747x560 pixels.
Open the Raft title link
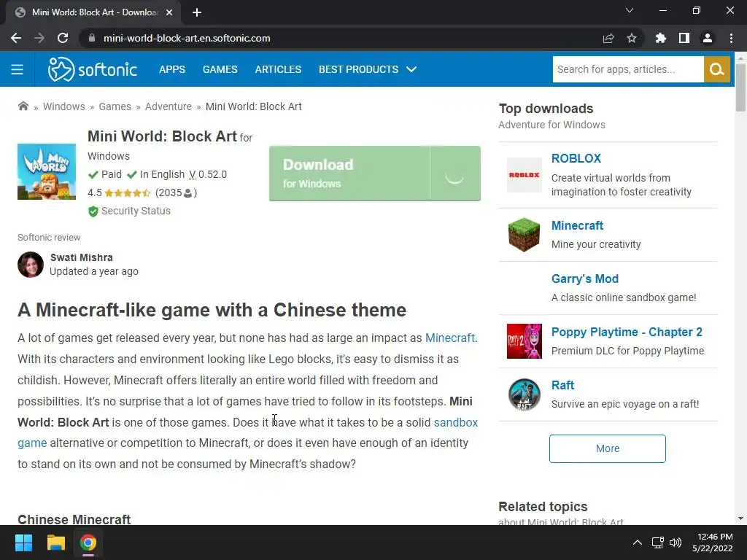[x=562, y=385]
